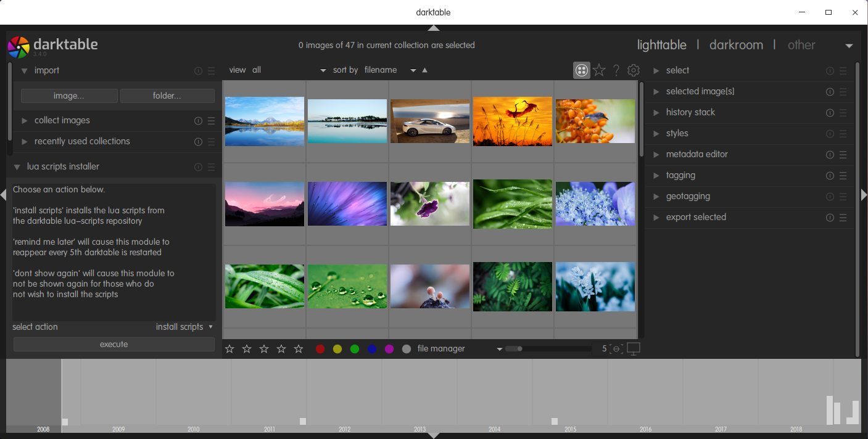This screenshot has width=868, height=439.
Task: Expand the history stack module
Action: coord(690,113)
